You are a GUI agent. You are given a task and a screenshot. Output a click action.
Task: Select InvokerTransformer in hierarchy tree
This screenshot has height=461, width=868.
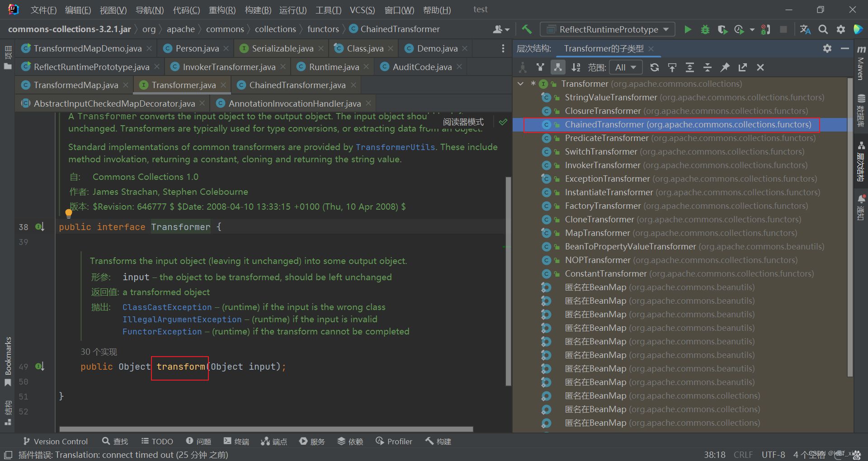click(x=679, y=165)
